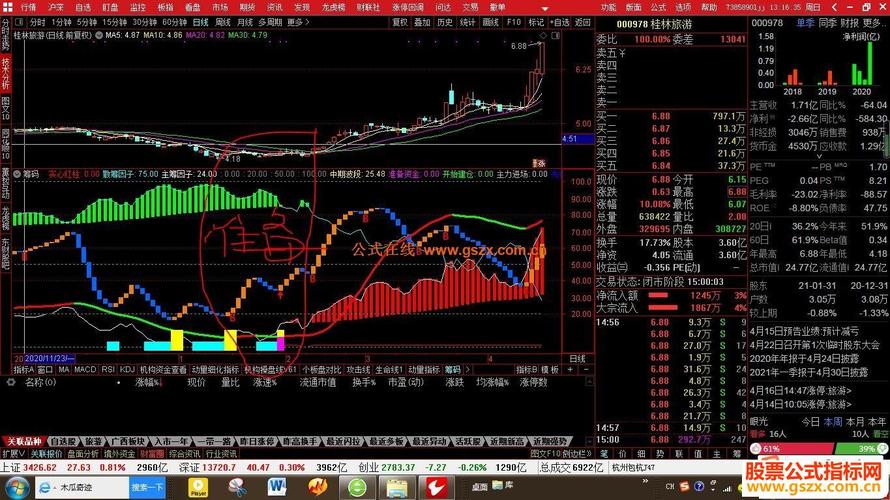
Task: Toggle the circular check next to 桂林旅游 title
Action: click(x=99, y=35)
